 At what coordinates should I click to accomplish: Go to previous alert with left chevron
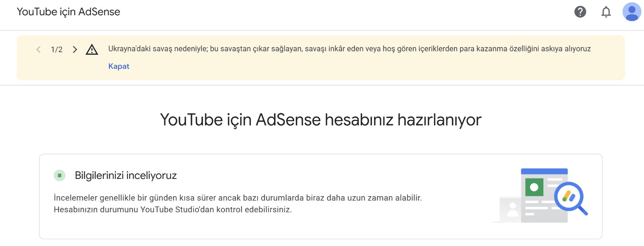coord(39,49)
